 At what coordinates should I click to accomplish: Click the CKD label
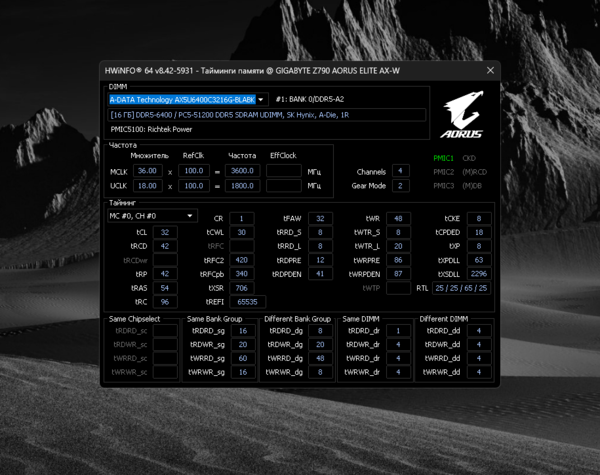469,158
